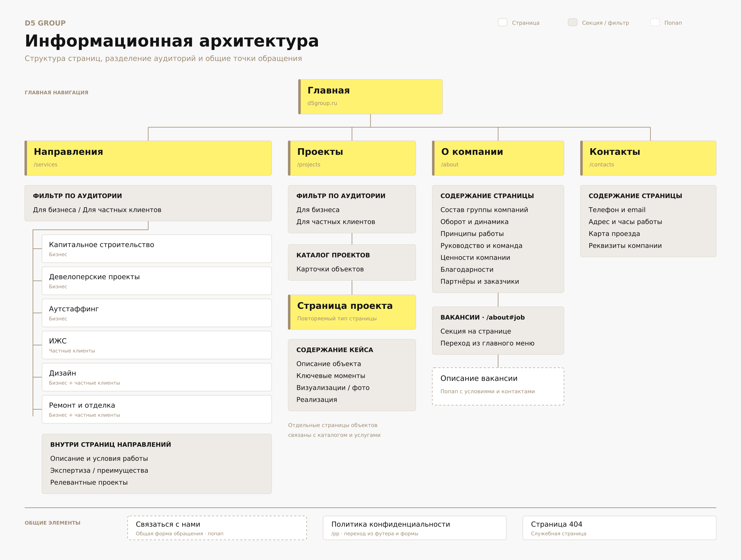Click 'Ценности компании' line
Screen dimensions: 741x560
(x=475, y=258)
